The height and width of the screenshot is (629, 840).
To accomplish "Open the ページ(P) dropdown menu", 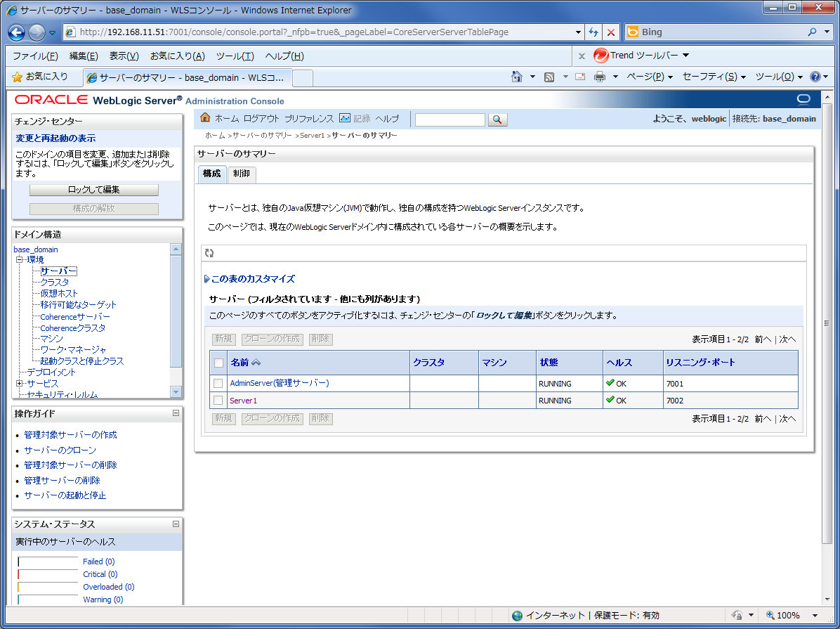I will 649,77.
